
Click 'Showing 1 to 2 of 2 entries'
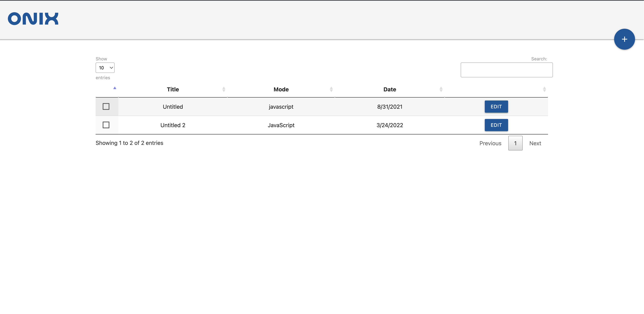click(x=129, y=143)
